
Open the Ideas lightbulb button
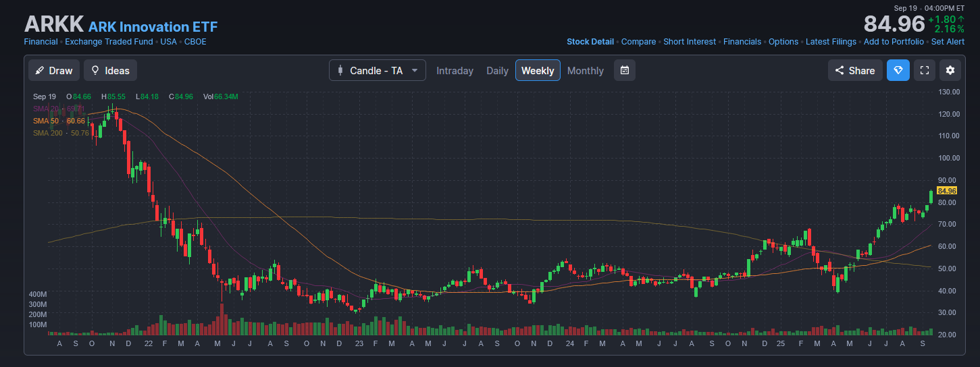(x=111, y=71)
